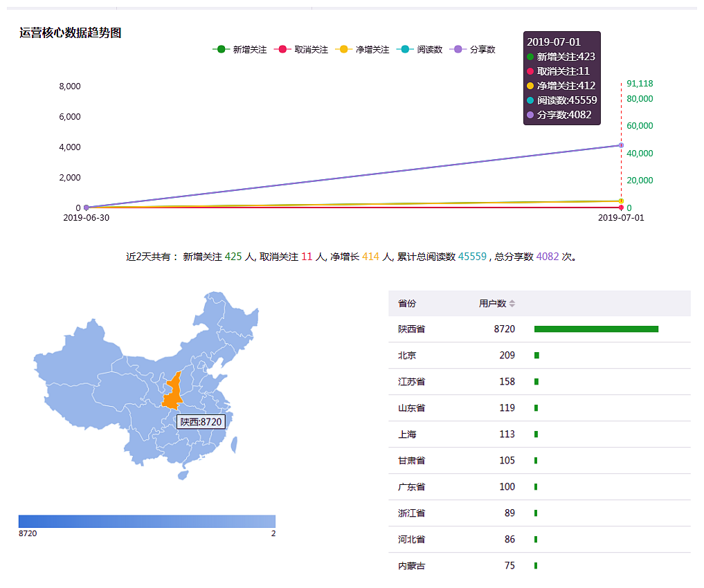Click the blue gradient color bar under the map
704x588 pixels.
point(147,520)
